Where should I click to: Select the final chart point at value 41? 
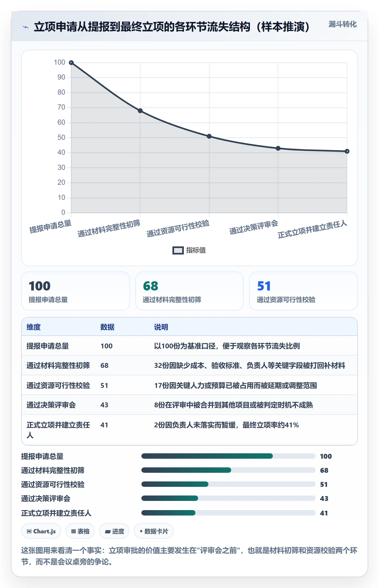tap(347, 151)
